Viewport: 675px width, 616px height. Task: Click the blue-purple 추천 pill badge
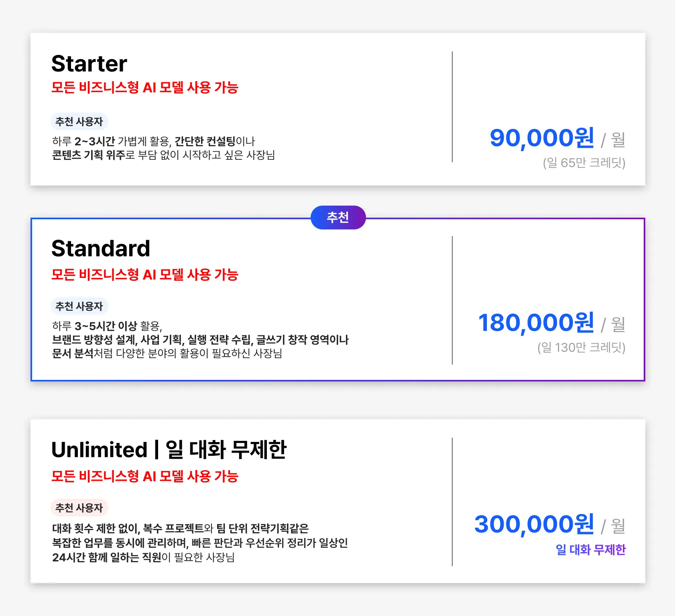click(x=338, y=218)
